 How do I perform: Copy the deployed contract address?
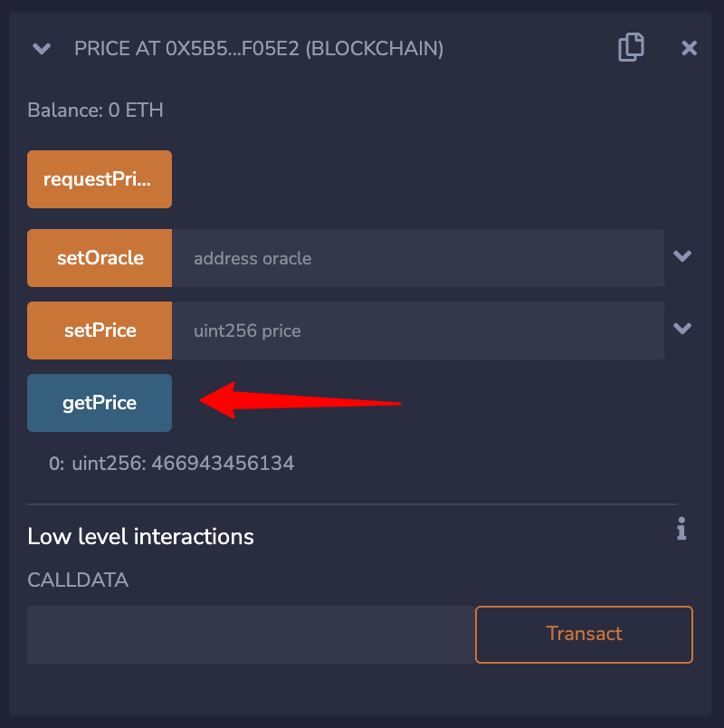pyautogui.click(x=631, y=48)
